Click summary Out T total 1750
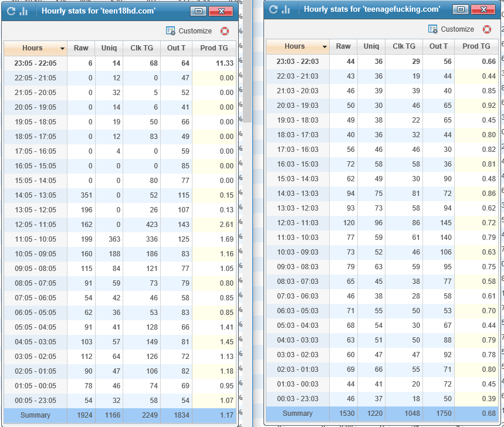This screenshot has height=427, width=504. coord(444,414)
